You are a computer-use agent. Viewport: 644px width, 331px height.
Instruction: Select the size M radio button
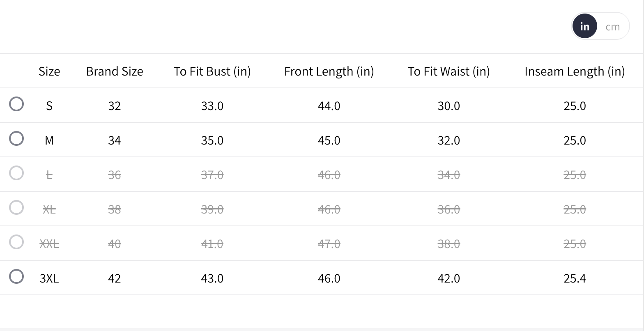tap(16, 138)
